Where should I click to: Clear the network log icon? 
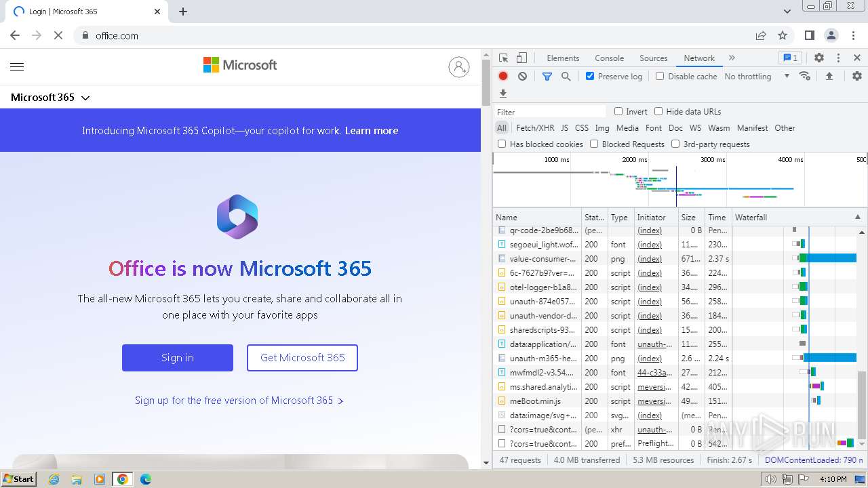(x=522, y=77)
